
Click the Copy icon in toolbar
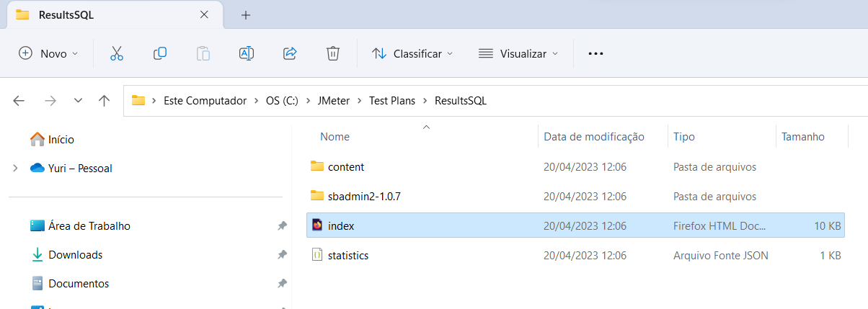coord(160,53)
